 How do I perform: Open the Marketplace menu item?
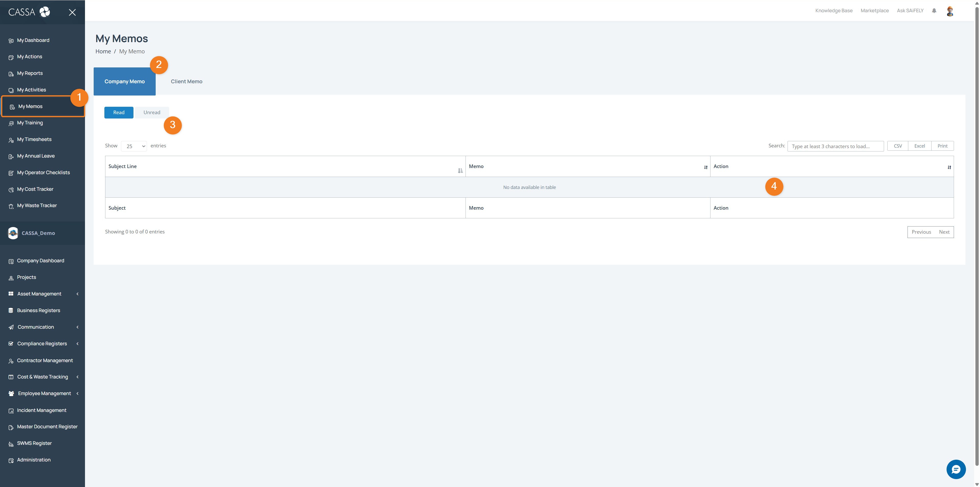coord(874,10)
